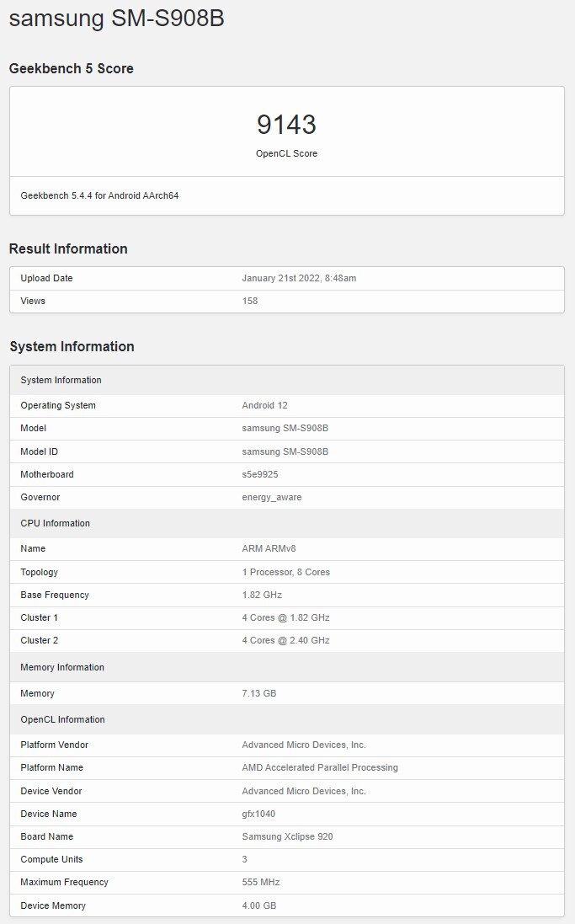Screen dimensions: 575x924
Task: Click the Views count 158
Action: (250, 301)
